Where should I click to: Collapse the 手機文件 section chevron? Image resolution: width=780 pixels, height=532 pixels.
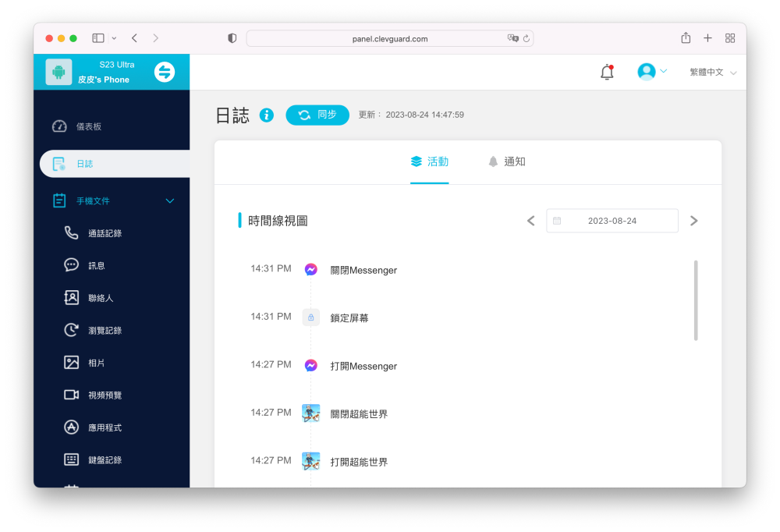click(169, 201)
